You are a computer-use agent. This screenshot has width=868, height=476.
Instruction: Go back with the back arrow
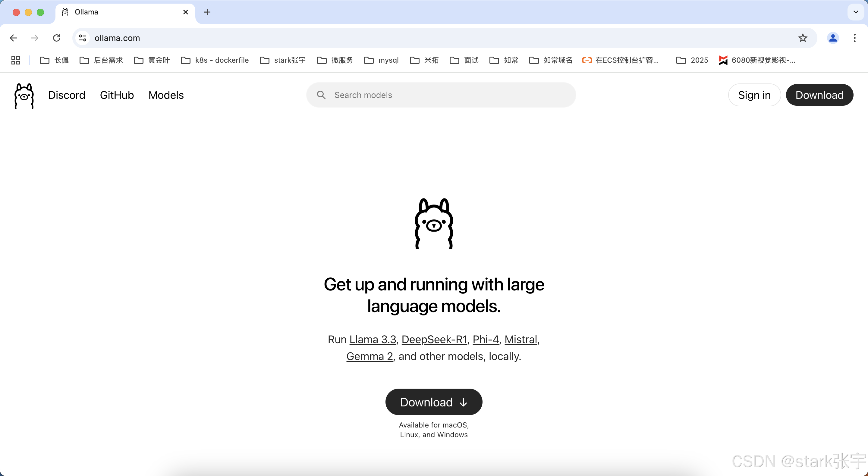14,38
